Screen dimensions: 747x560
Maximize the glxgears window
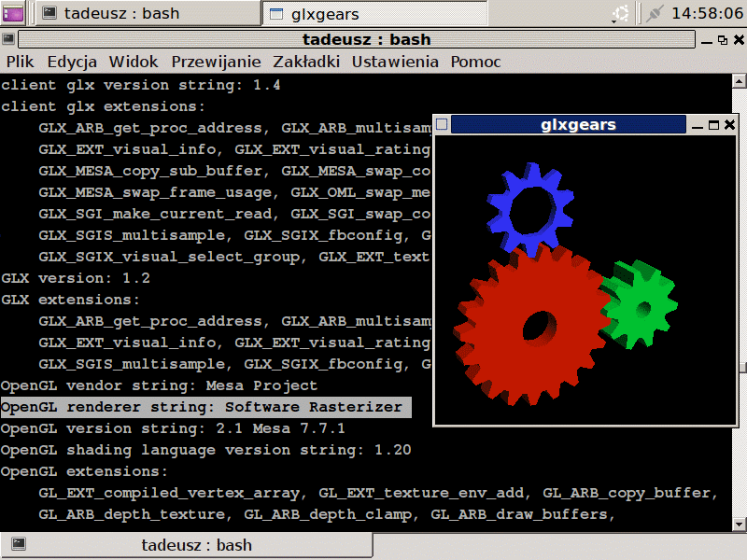(712, 125)
